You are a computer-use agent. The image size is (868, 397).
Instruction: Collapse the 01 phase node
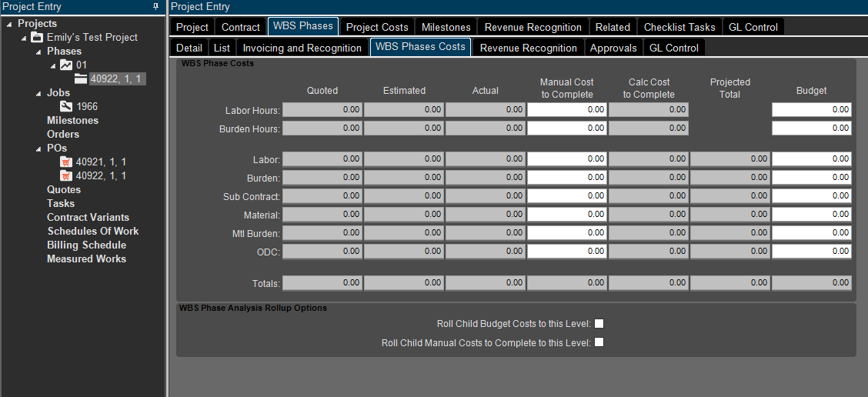[53, 65]
